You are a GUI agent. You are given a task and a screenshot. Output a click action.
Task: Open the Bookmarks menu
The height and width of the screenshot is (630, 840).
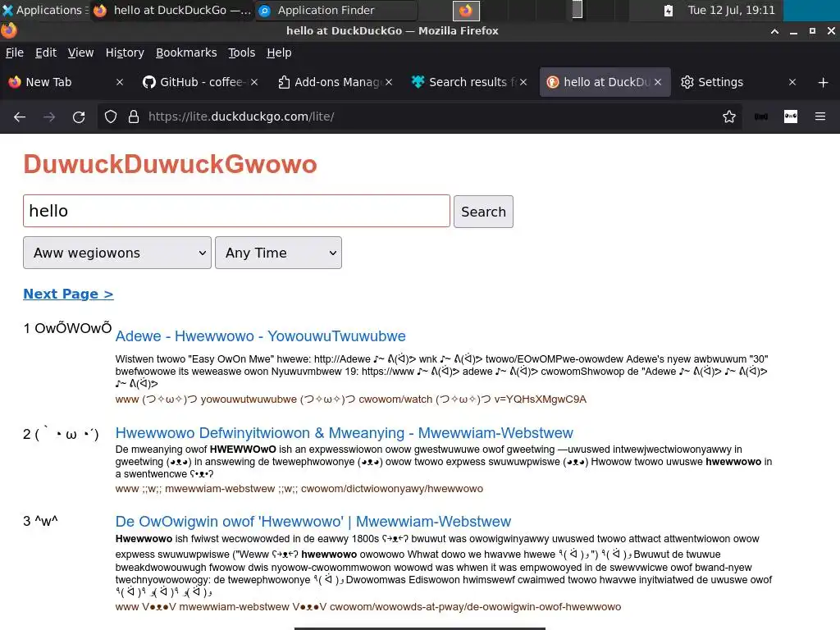click(186, 52)
